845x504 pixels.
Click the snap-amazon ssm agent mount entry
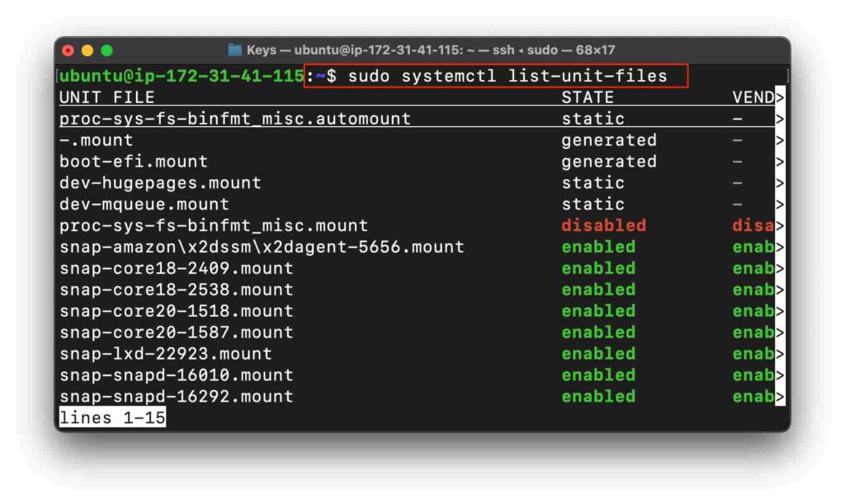pos(262,247)
